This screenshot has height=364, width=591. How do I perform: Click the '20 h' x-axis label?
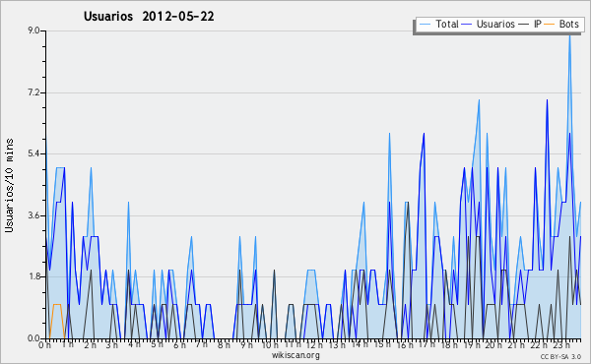(x=494, y=345)
